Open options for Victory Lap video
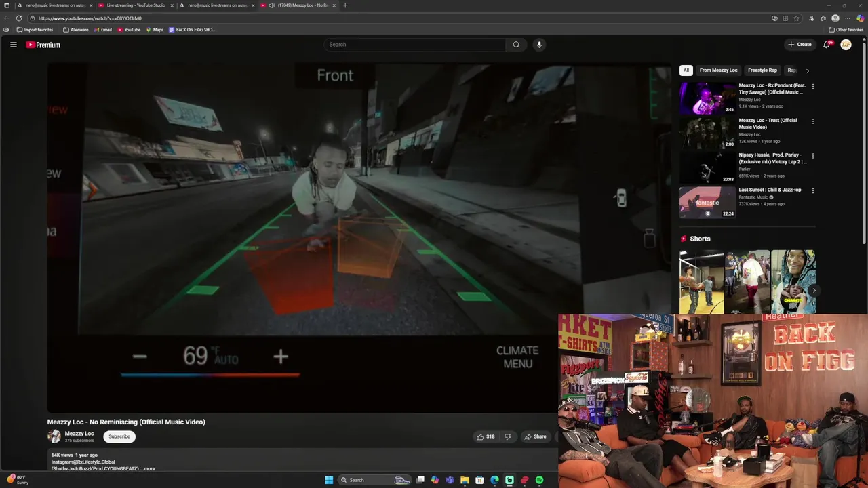This screenshot has height=488, width=868. pyautogui.click(x=812, y=156)
